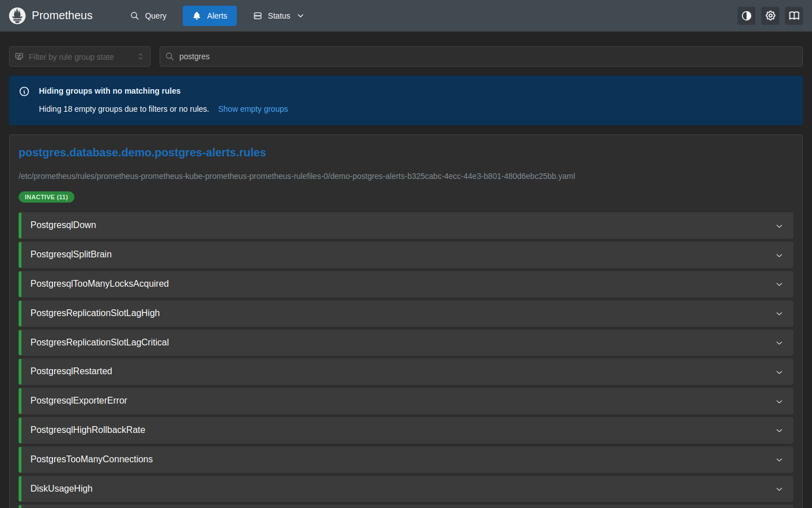Image resolution: width=812 pixels, height=508 pixels.
Task: Expand the PostgresqlExporterError rule chevron
Action: (779, 401)
